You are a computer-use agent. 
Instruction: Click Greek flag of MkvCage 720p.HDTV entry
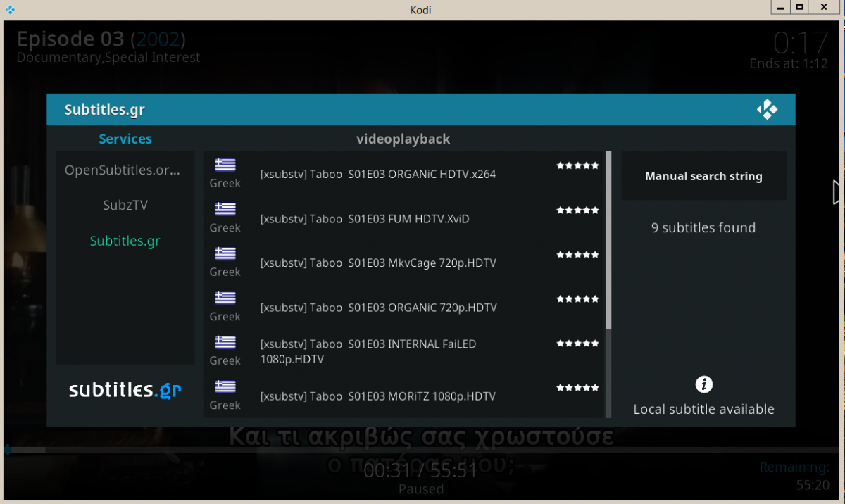click(x=225, y=253)
